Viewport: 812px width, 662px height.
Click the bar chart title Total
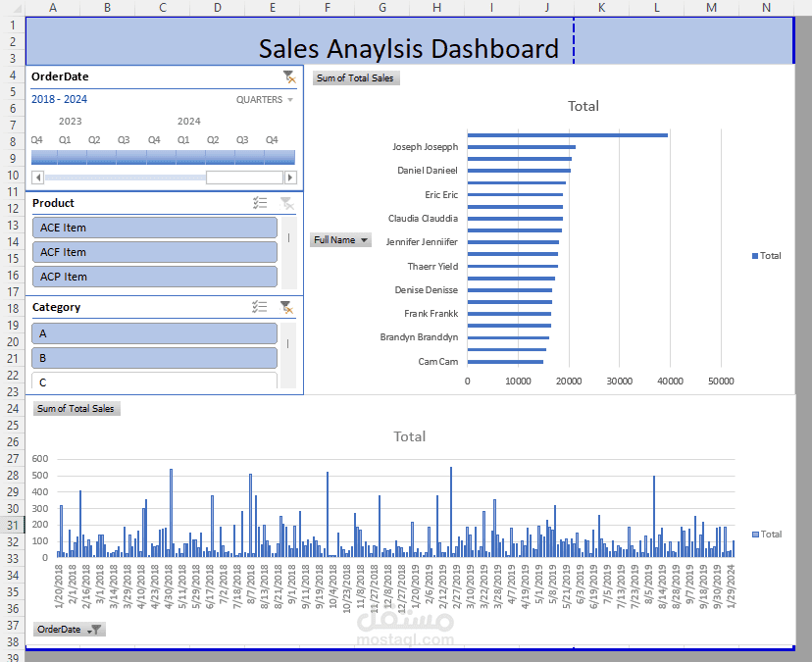tap(584, 106)
